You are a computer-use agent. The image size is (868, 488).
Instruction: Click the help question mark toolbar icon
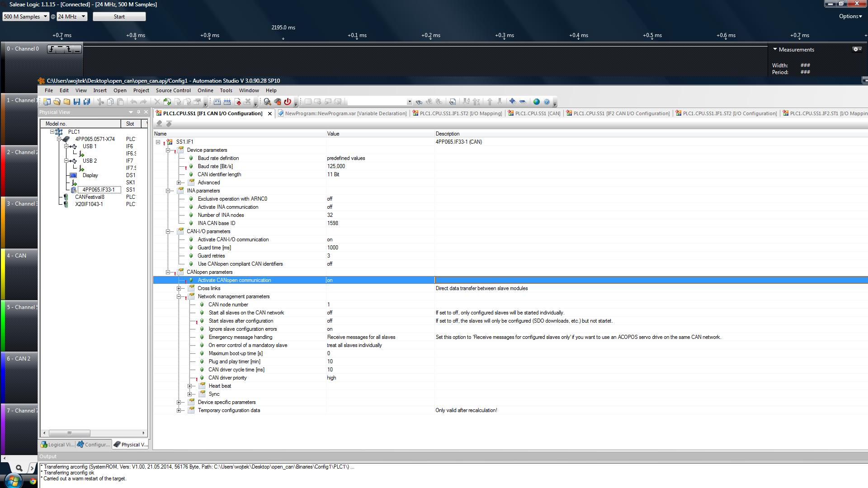547,102
